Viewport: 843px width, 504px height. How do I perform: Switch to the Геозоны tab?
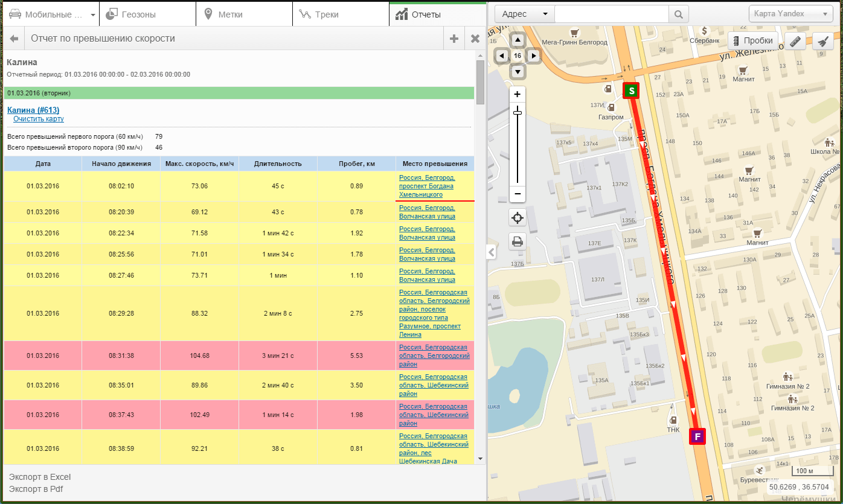[x=147, y=14]
